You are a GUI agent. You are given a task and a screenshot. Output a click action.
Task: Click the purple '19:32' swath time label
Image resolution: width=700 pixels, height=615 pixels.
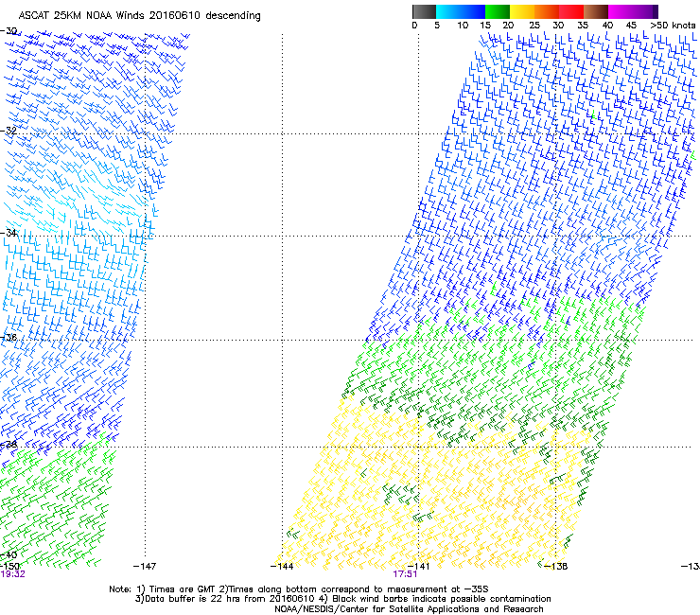(12, 574)
